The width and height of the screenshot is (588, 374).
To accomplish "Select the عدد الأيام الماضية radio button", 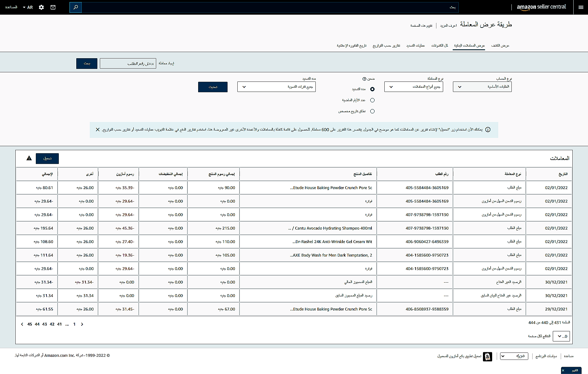I will click(372, 100).
